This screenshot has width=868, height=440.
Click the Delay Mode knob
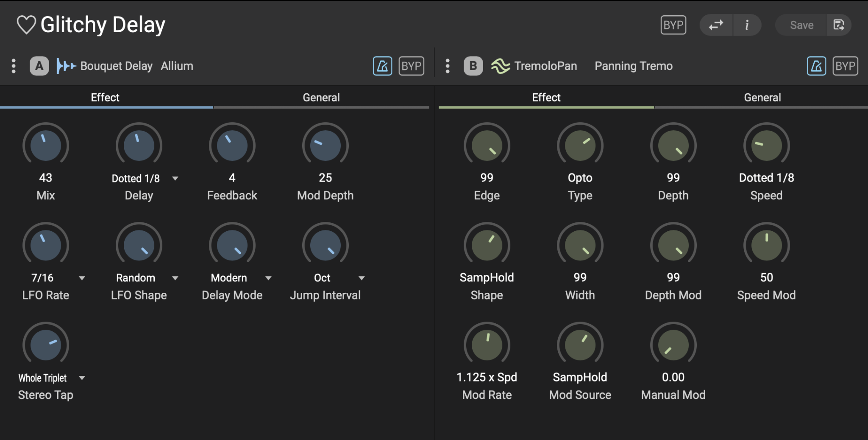(x=232, y=245)
